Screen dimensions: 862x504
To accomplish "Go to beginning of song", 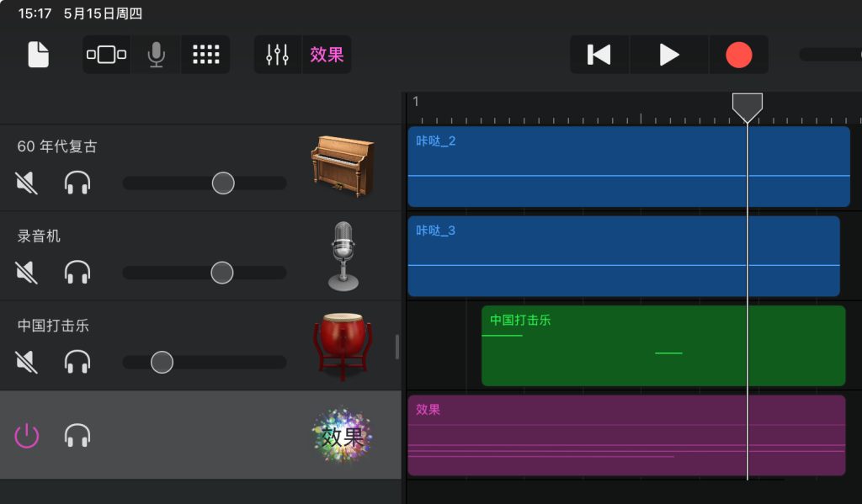I will tap(599, 55).
